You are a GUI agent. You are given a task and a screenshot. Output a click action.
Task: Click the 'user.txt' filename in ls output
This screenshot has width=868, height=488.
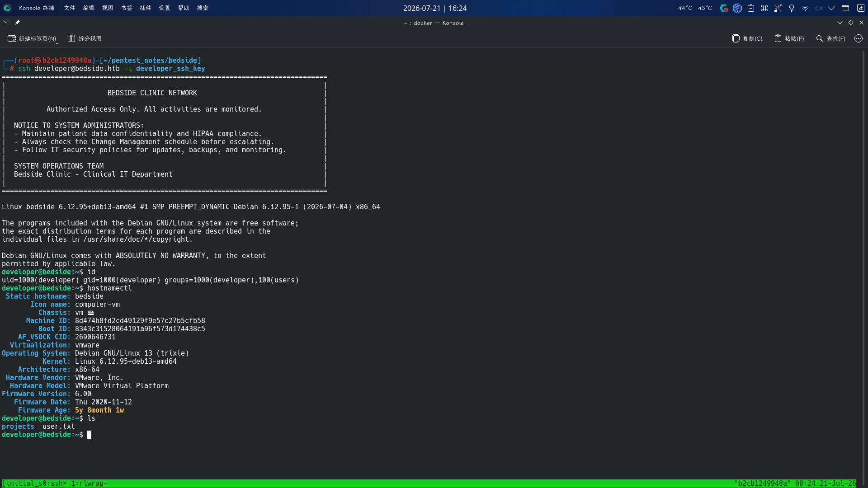point(59,427)
